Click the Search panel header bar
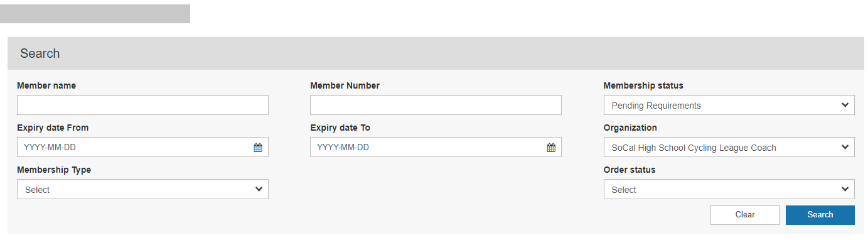The height and width of the screenshot is (240, 868). (436, 53)
